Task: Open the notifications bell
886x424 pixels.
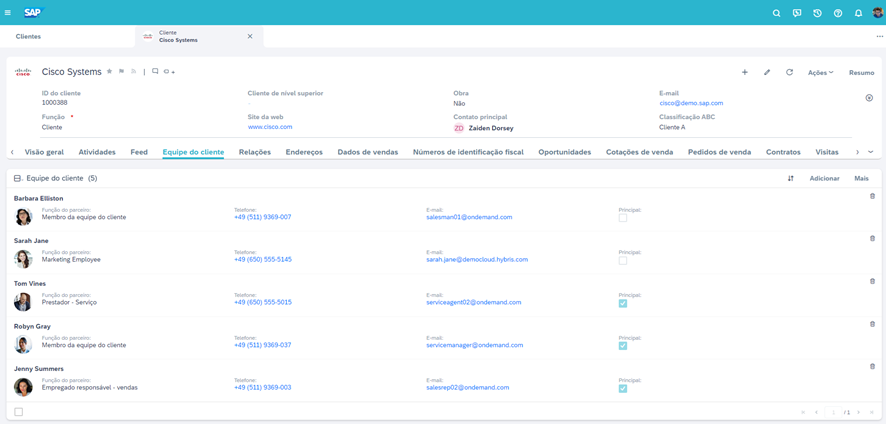Action: 858,13
